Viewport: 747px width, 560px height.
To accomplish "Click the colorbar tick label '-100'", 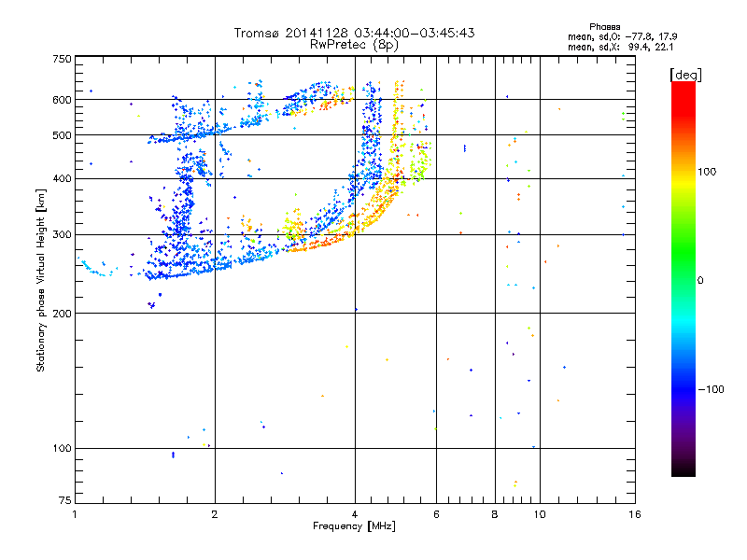I will point(711,389).
